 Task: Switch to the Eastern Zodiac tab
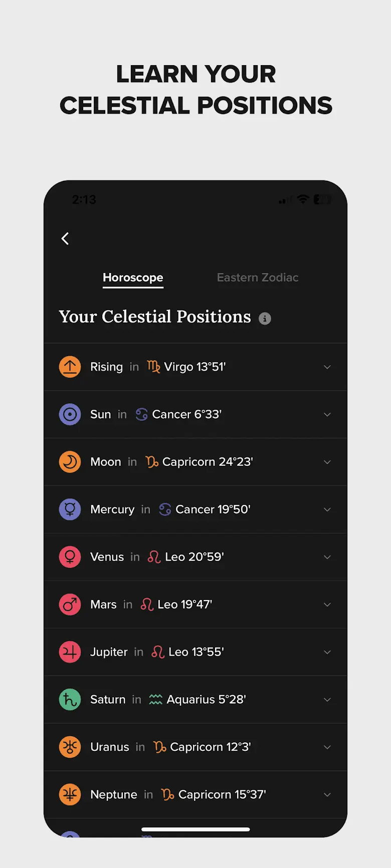click(258, 277)
